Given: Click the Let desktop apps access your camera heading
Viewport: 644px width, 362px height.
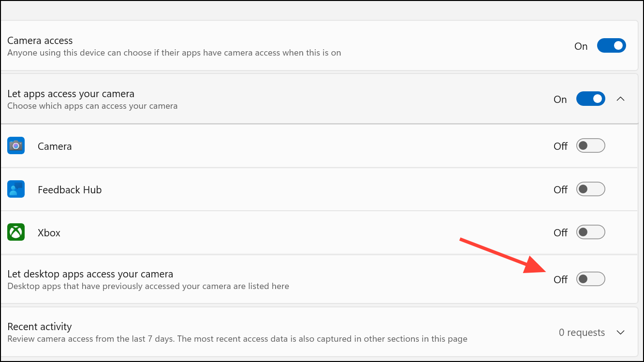Looking at the screenshot, I should [x=90, y=274].
